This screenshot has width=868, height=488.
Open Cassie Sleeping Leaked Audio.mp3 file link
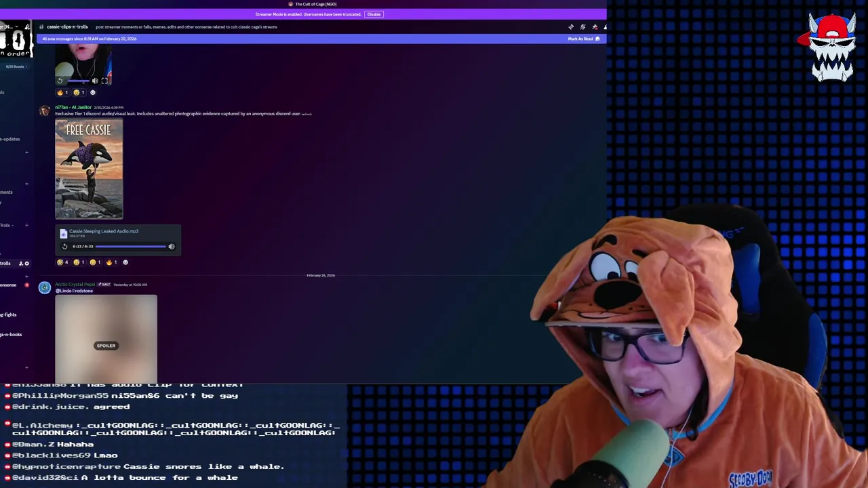click(x=104, y=231)
